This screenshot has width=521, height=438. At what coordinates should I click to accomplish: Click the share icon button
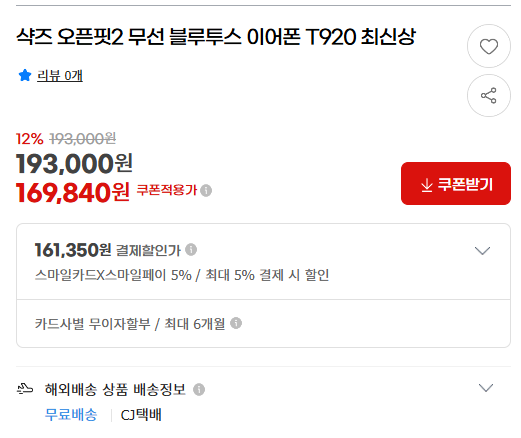coord(489,96)
